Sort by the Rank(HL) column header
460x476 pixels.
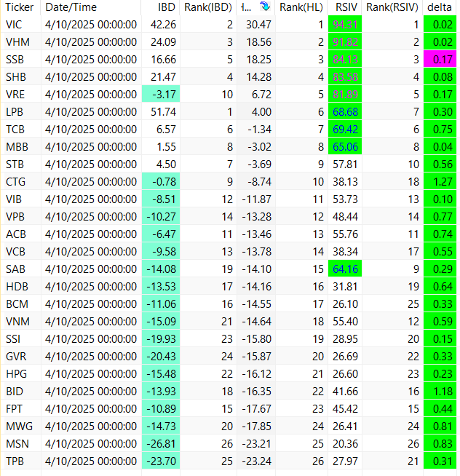(301, 7)
